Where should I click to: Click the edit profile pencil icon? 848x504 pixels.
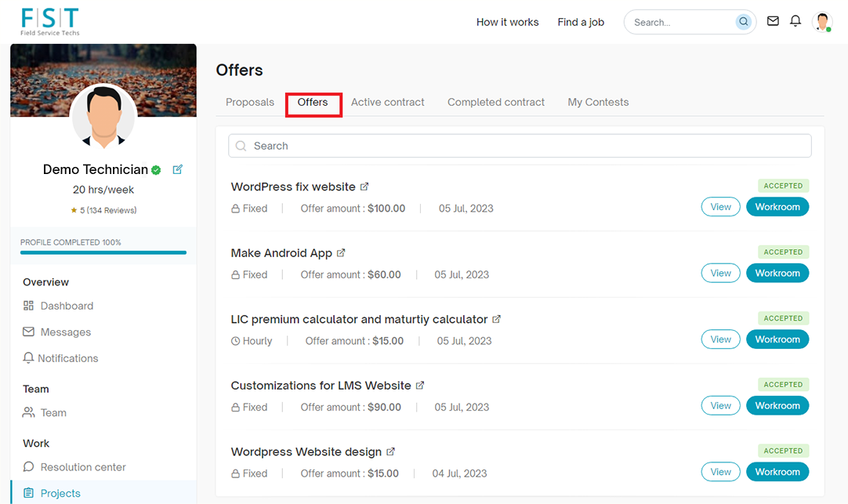[178, 169]
